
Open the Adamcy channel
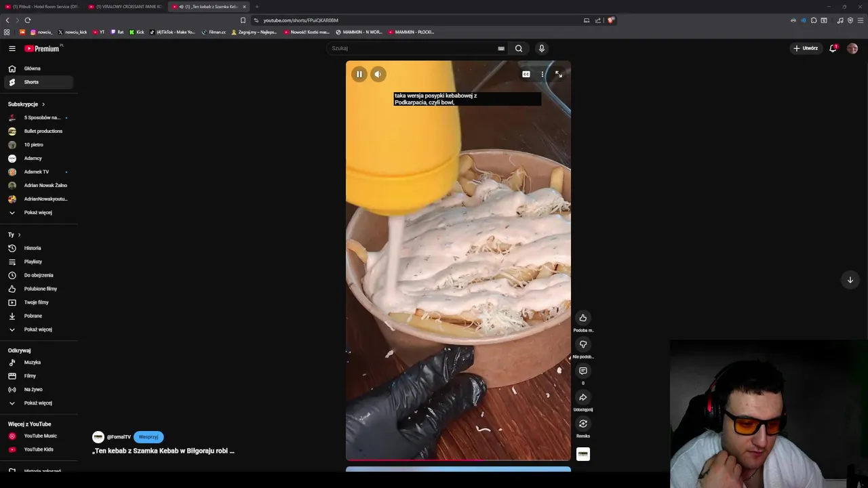(39, 159)
